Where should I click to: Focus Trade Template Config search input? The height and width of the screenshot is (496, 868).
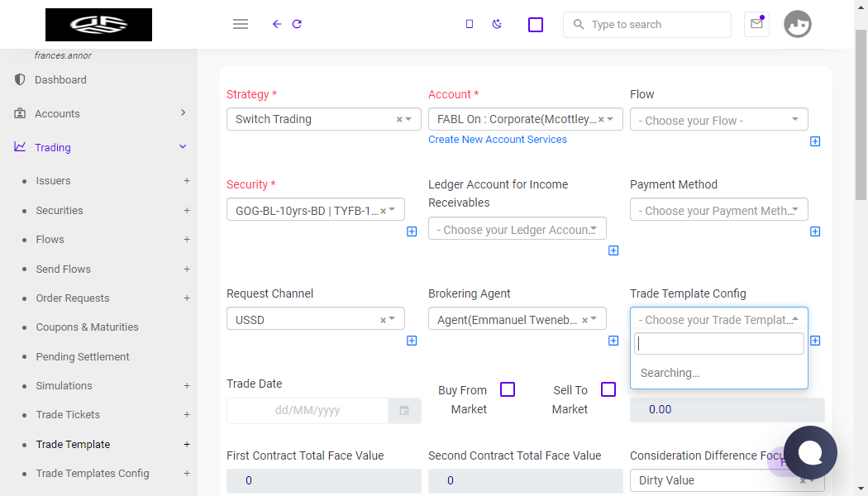718,344
